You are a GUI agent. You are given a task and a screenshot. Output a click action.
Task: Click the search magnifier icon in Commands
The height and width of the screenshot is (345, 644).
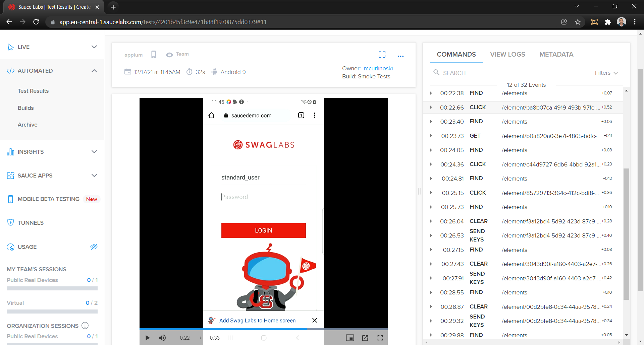pos(436,72)
